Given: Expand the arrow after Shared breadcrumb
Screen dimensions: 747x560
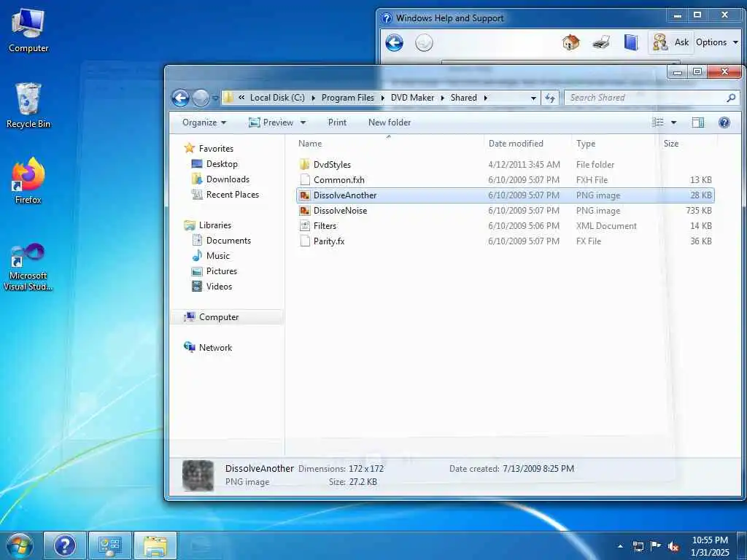Looking at the screenshot, I should [485, 98].
